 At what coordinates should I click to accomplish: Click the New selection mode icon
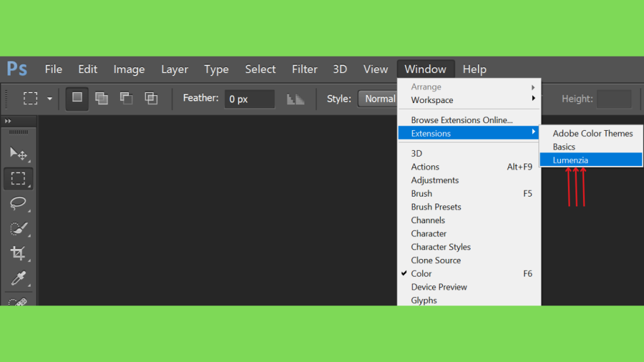(77, 98)
